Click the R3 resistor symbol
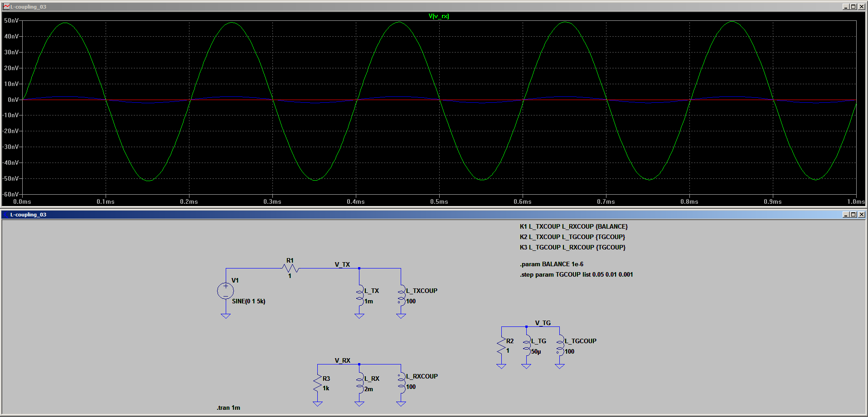Image resolution: width=868 pixels, height=417 pixels. pos(318,383)
